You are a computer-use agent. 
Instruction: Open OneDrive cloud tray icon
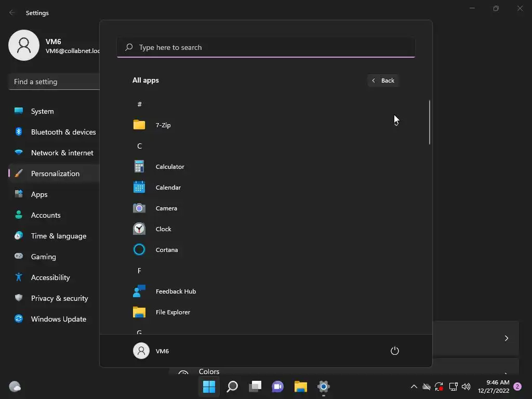[427, 387]
